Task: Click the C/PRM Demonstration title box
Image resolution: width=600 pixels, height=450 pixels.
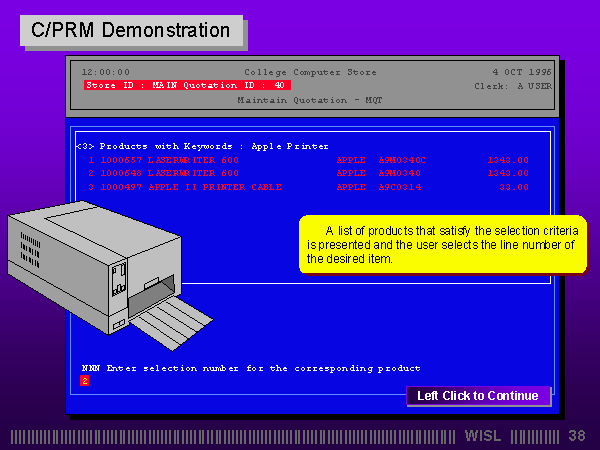Action: pos(130,30)
